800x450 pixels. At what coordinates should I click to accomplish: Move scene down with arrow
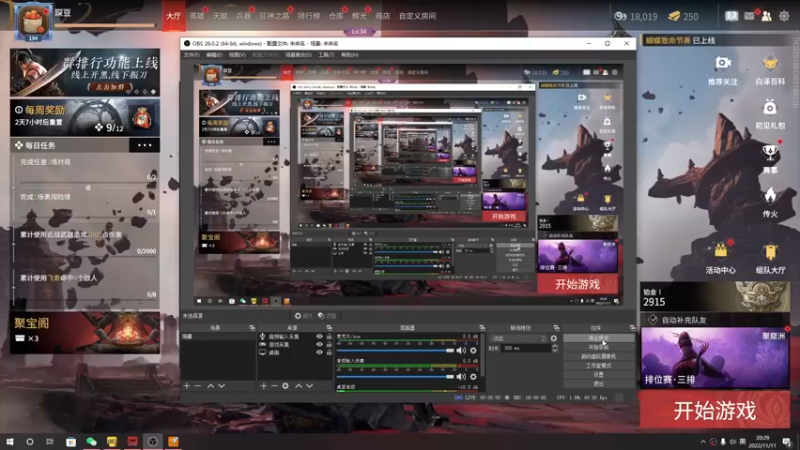221,386
